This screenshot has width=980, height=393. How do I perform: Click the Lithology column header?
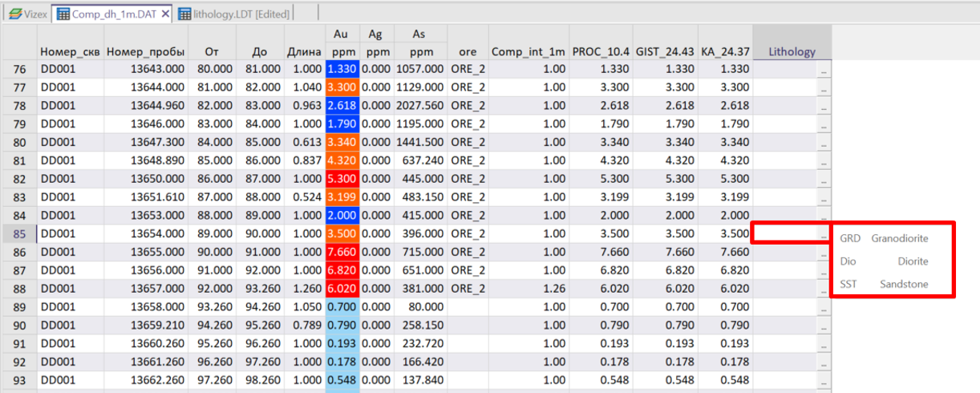coord(792,51)
